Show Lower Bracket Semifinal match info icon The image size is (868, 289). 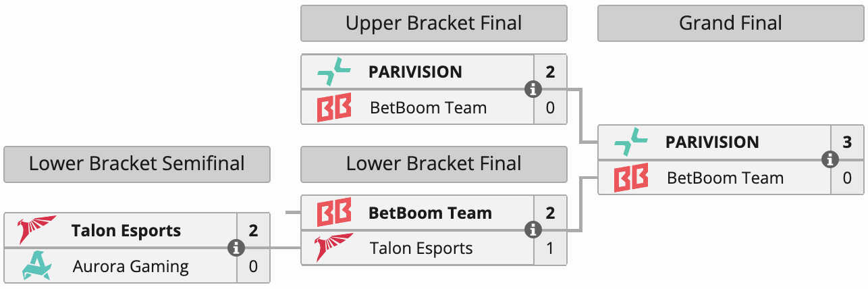(236, 248)
